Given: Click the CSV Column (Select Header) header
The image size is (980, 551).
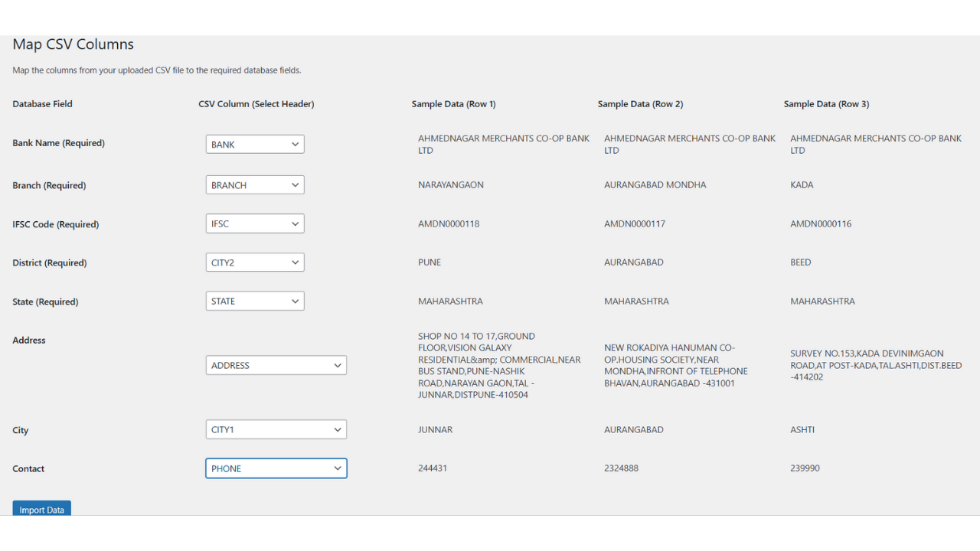Looking at the screenshot, I should click(x=256, y=104).
